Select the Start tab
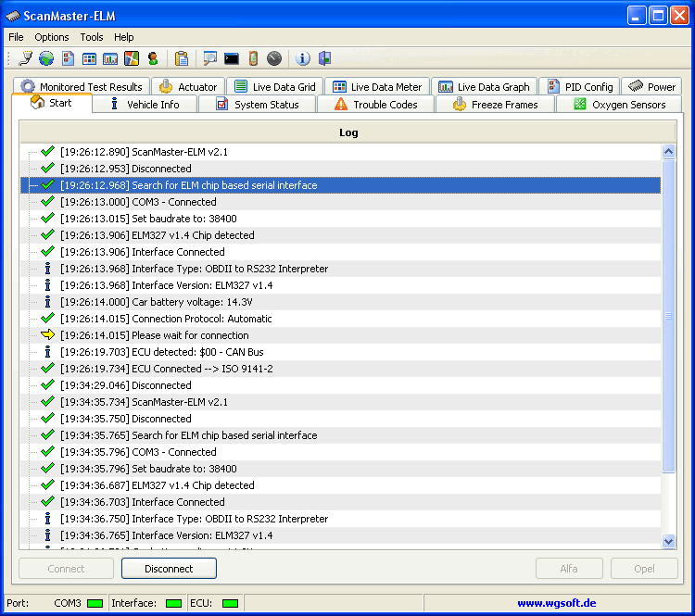This screenshot has height=616, width=695. [x=52, y=103]
